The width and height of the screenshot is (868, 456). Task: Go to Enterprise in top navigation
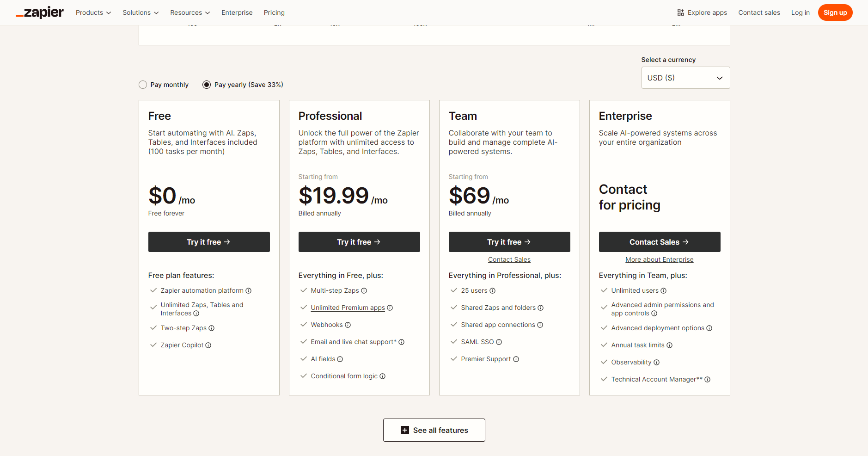(x=237, y=12)
